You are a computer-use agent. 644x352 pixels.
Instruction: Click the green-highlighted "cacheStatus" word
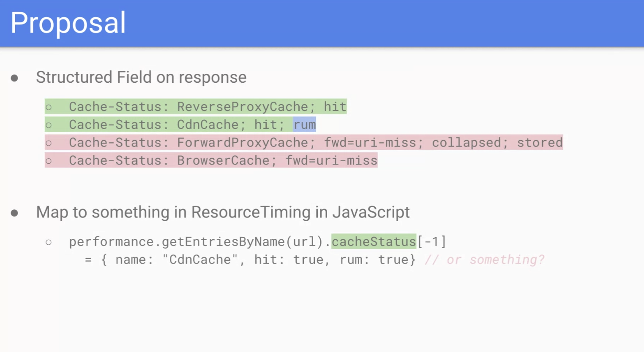pyautogui.click(x=374, y=241)
